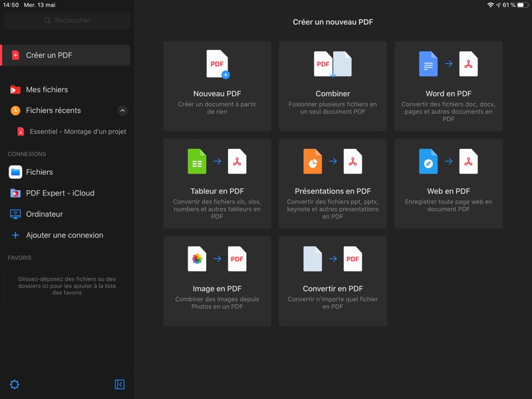The image size is (532, 399).
Task: Open the Présentations en PDF converter
Action: pyautogui.click(x=332, y=183)
